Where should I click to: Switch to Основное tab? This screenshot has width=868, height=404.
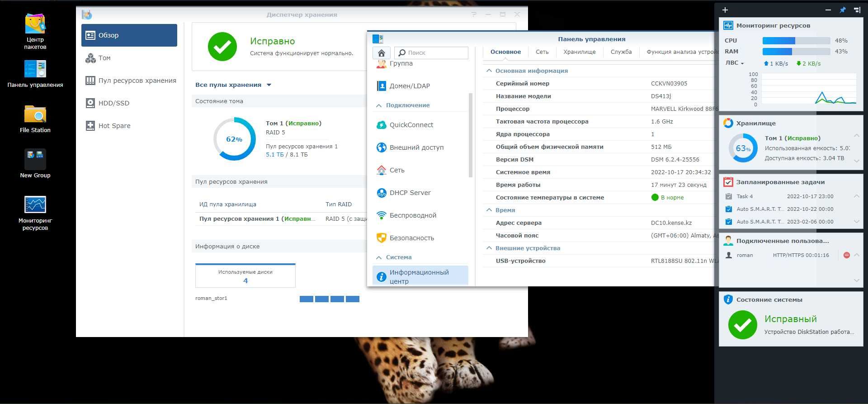tap(505, 52)
